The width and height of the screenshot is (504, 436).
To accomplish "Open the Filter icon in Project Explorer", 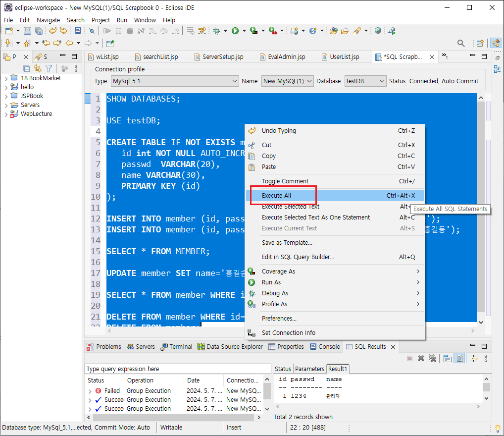I will tap(49, 68).
